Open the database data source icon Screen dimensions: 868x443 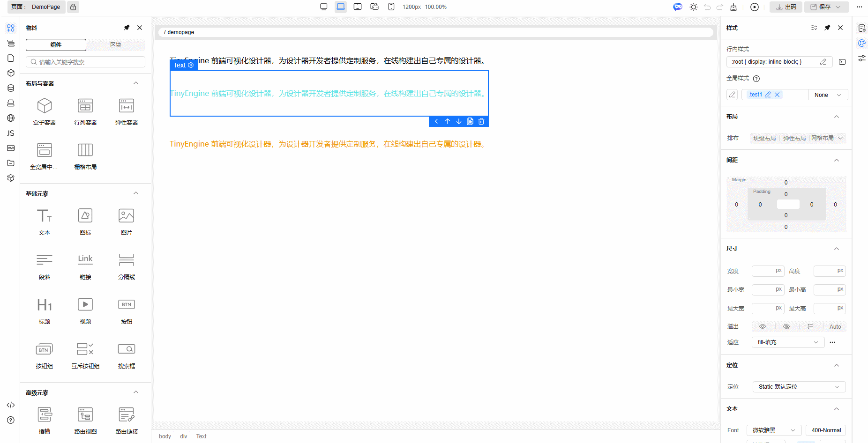pos(11,88)
